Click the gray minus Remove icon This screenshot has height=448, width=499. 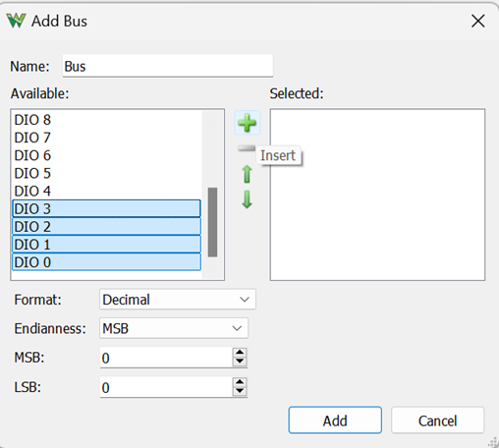(x=247, y=148)
